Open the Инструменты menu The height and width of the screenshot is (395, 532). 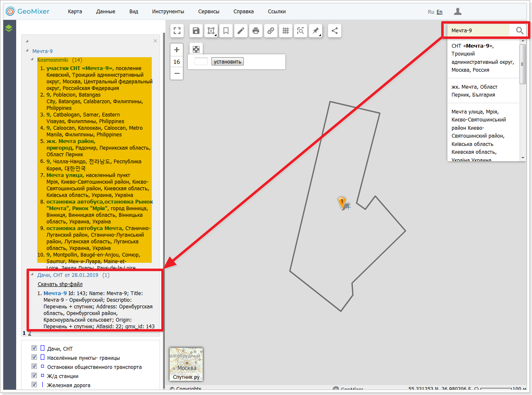pos(168,12)
